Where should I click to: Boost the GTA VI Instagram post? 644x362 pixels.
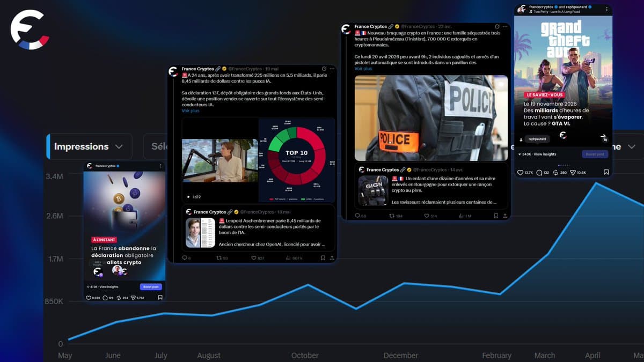[x=595, y=154]
